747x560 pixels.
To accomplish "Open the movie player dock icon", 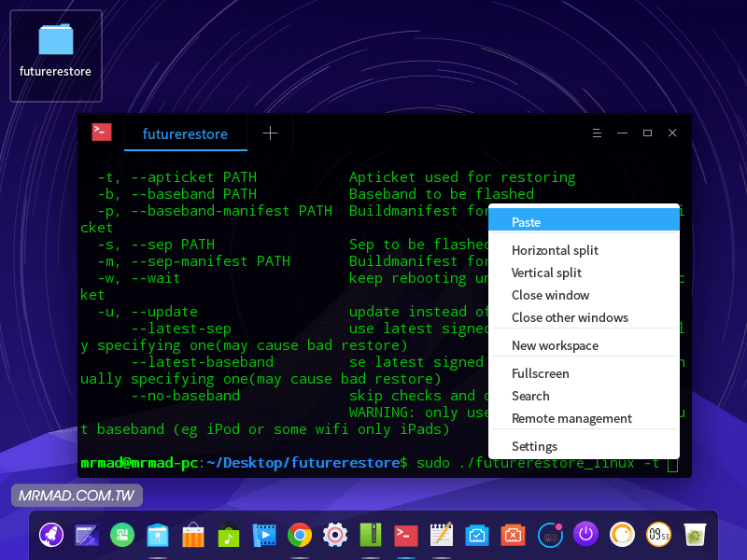I will click(x=264, y=535).
